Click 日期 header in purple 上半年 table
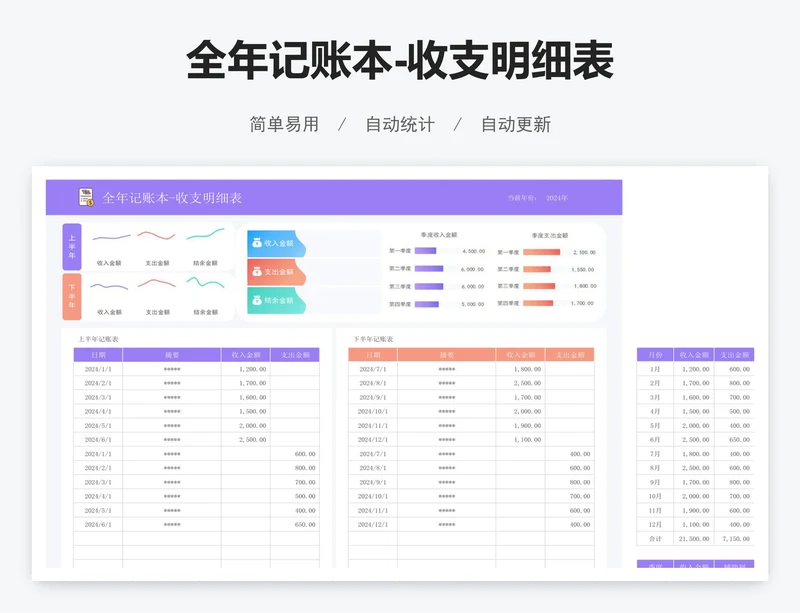The width and height of the screenshot is (800, 613). [98, 355]
